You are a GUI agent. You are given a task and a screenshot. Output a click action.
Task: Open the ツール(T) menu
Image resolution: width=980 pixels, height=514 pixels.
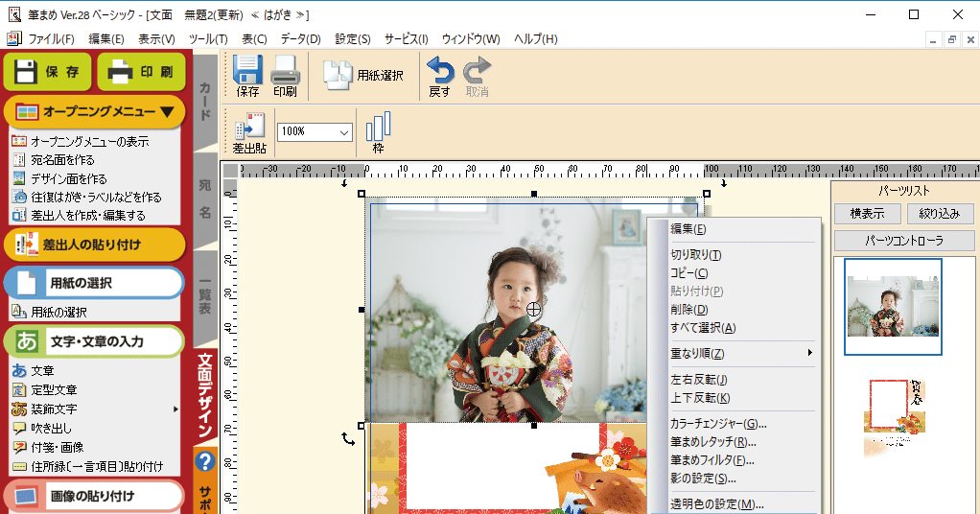coord(208,38)
